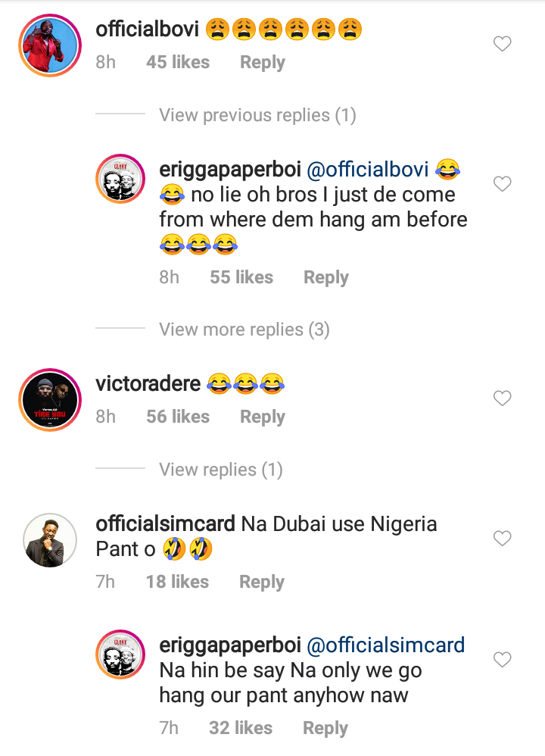Viewport: 545px width, 756px height.
Task: Expand View replies (1) under victoradere
Action: [220, 470]
